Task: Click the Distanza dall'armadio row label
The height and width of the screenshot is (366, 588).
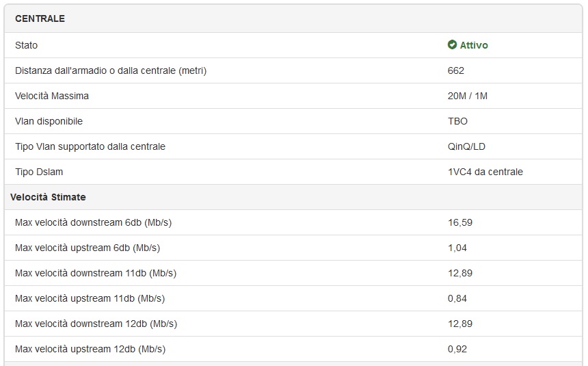Action: pos(111,70)
